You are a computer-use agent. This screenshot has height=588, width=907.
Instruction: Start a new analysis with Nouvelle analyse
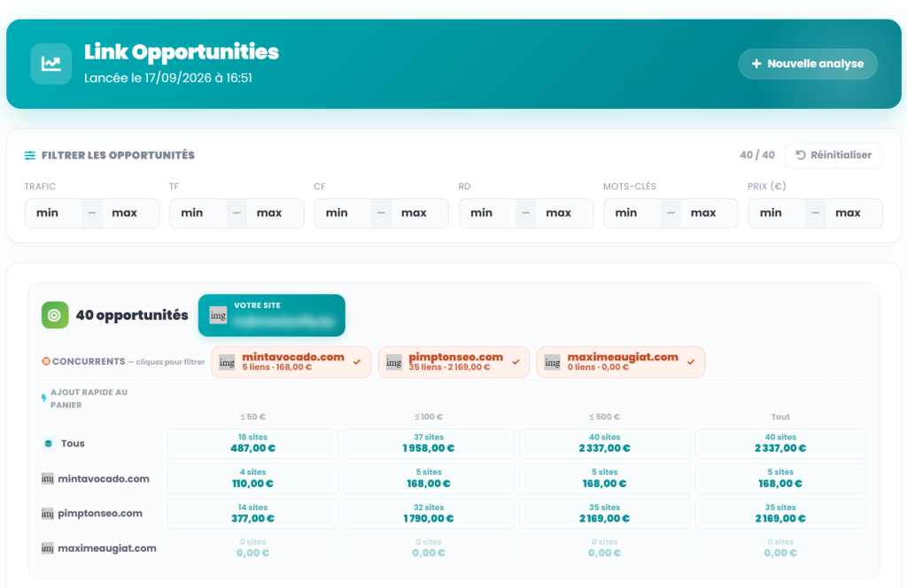pyautogui.click(x=808, y=64)
